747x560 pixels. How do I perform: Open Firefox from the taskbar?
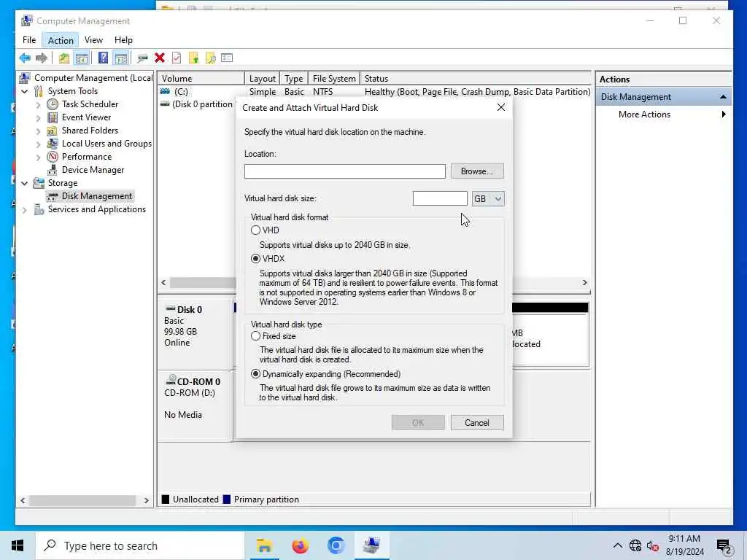click(300, 545)
